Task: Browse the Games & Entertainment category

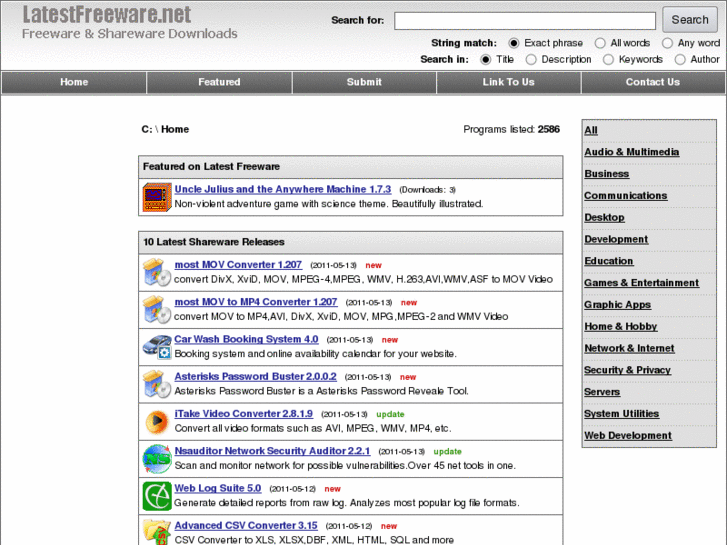Action: coord(641,283)
